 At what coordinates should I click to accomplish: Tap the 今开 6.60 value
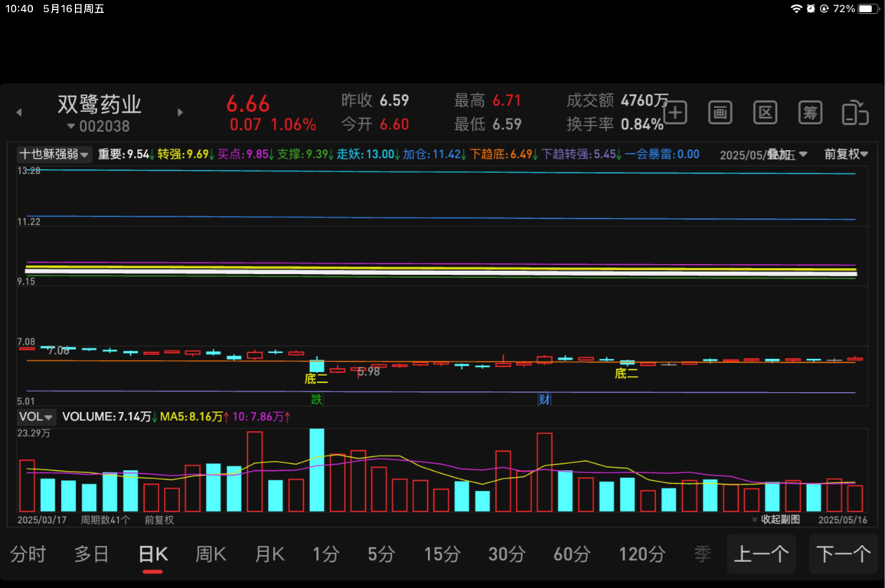(x=394, y=124)
